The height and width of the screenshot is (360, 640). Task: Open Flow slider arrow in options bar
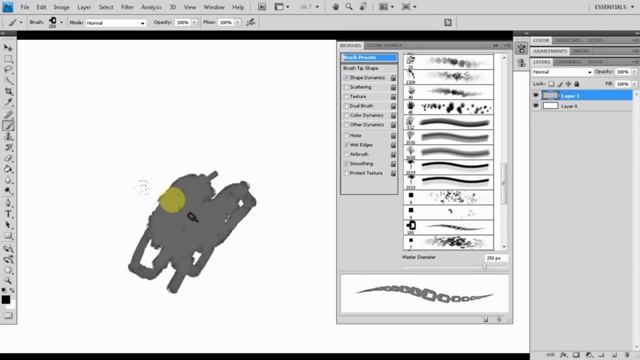(x=237, y=22)
